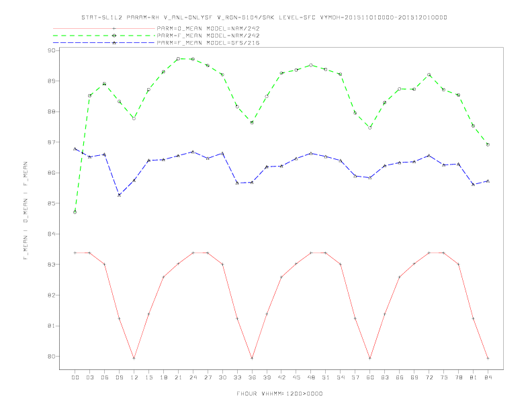Image resolution: width=532 pixels, height=411 pixels.
Task: Click x-axis tick label 48
Action: 311,377
